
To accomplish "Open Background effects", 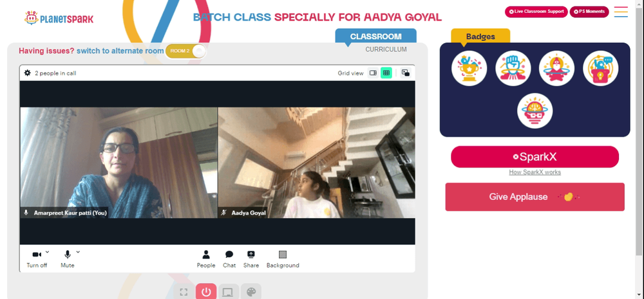I will [x=283, y=259].
